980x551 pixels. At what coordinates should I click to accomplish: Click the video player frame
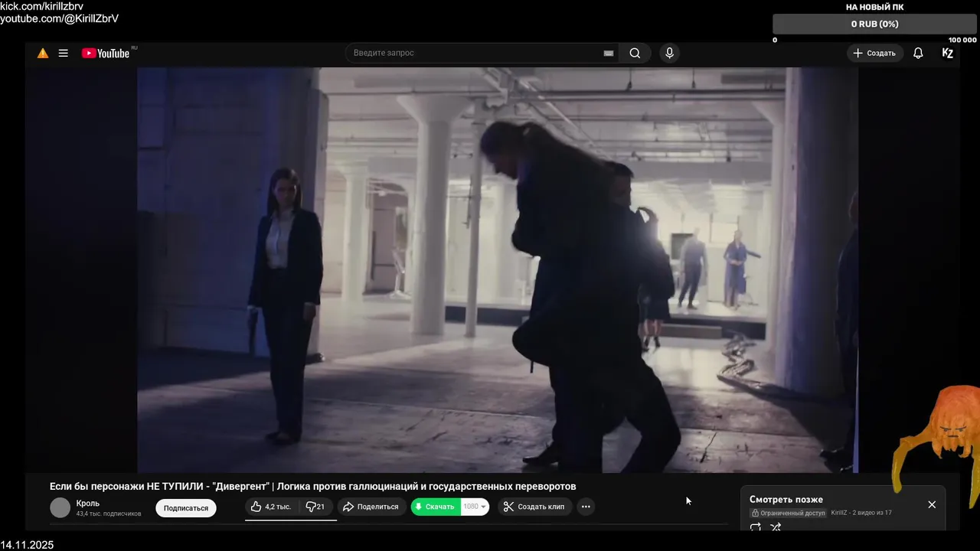pos(498,270)
